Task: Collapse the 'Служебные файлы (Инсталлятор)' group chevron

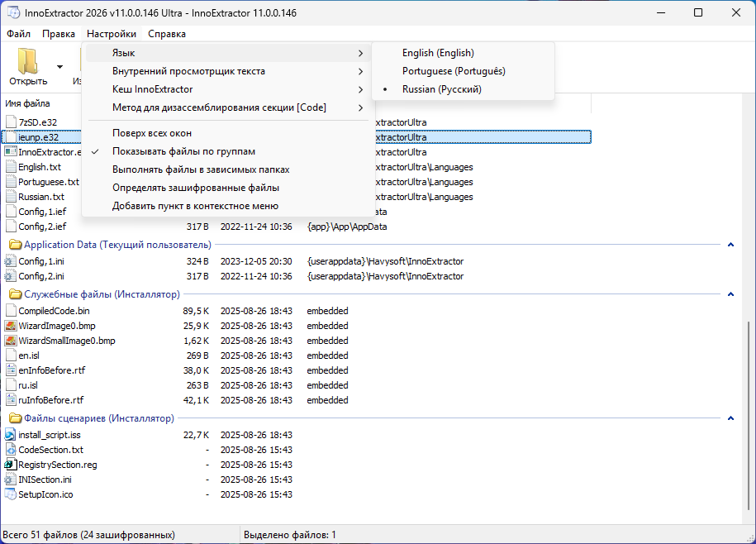Action: click(730, 294)
